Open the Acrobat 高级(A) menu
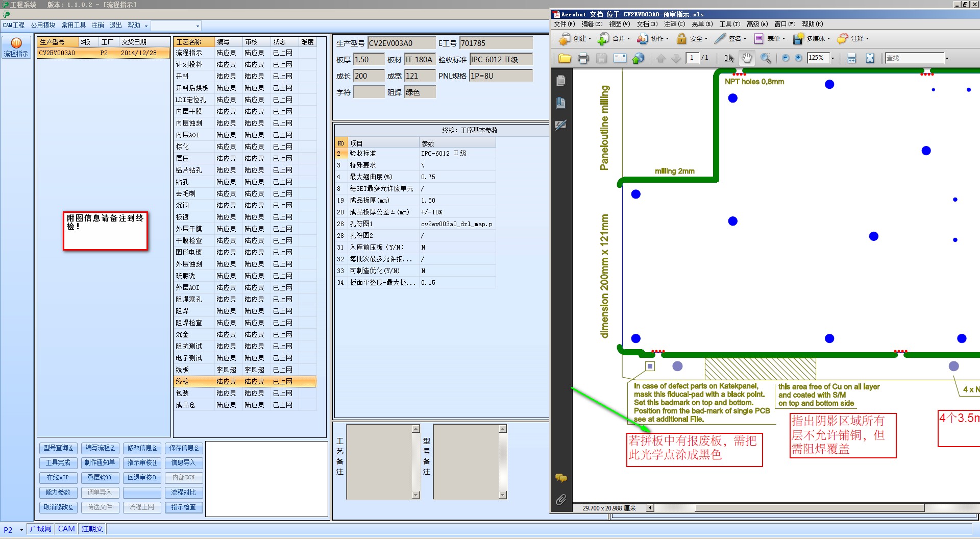 coord(757,24)
